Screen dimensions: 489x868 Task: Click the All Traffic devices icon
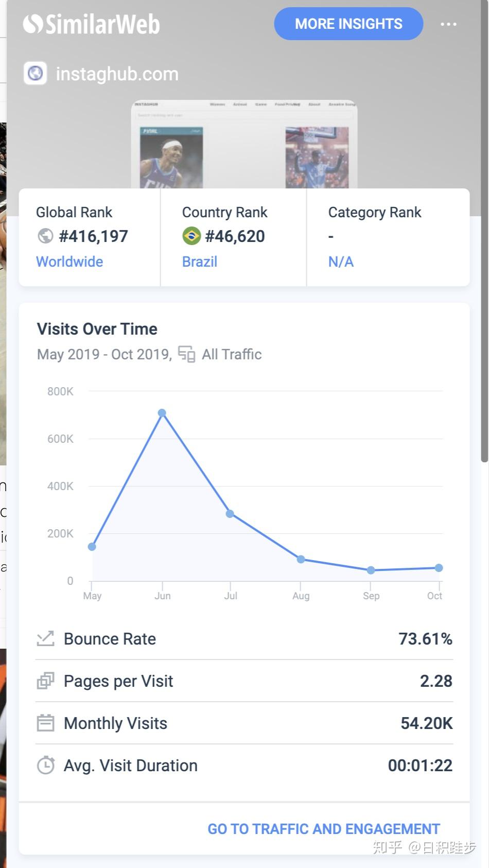(x=186, y=354)
